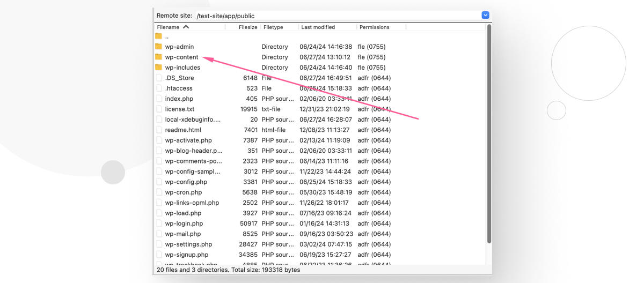Click the wp-includes folder icon
This screenshot has width=644, height=283.
158,68
